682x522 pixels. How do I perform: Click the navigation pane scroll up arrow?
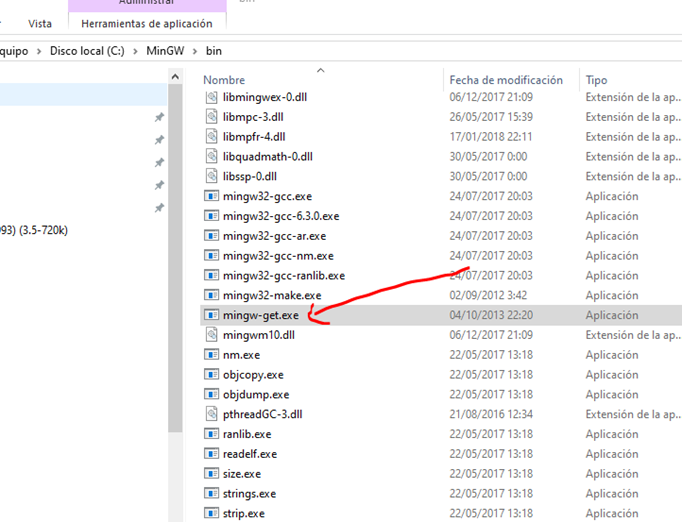175,77
